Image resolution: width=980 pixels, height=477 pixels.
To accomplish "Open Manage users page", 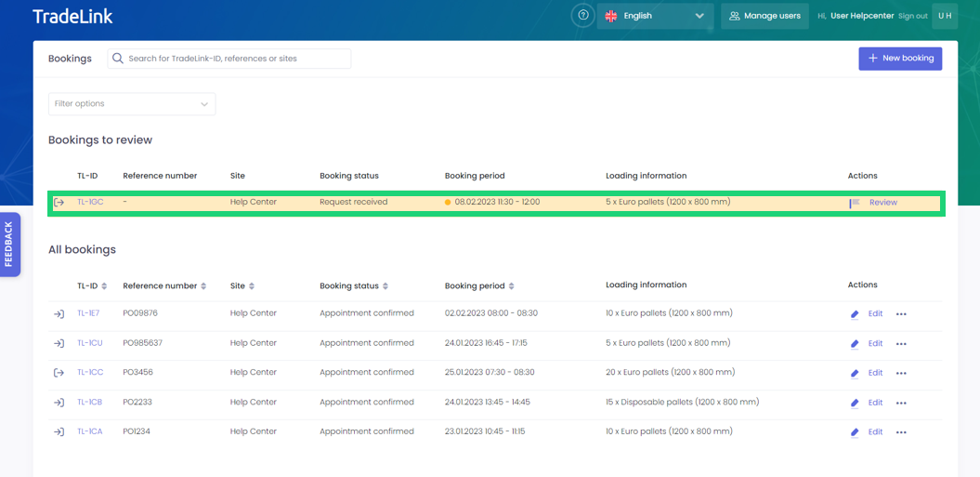I will coord(765,16).
